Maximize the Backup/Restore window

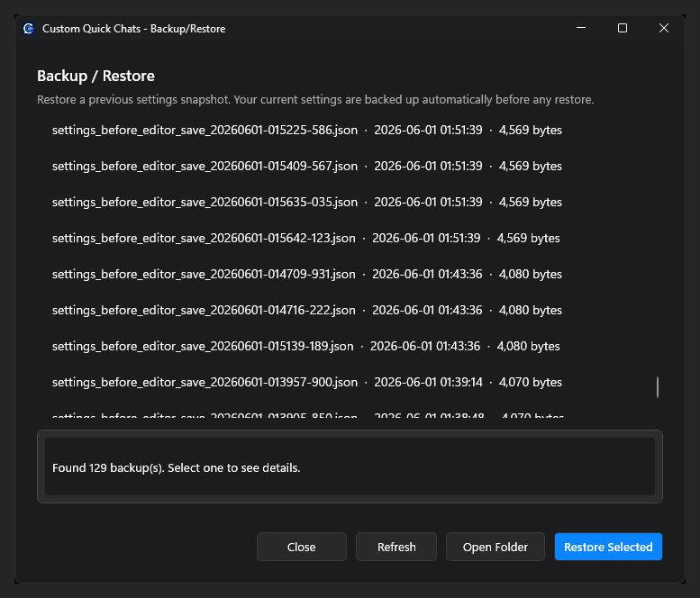[x=623, y=28]
